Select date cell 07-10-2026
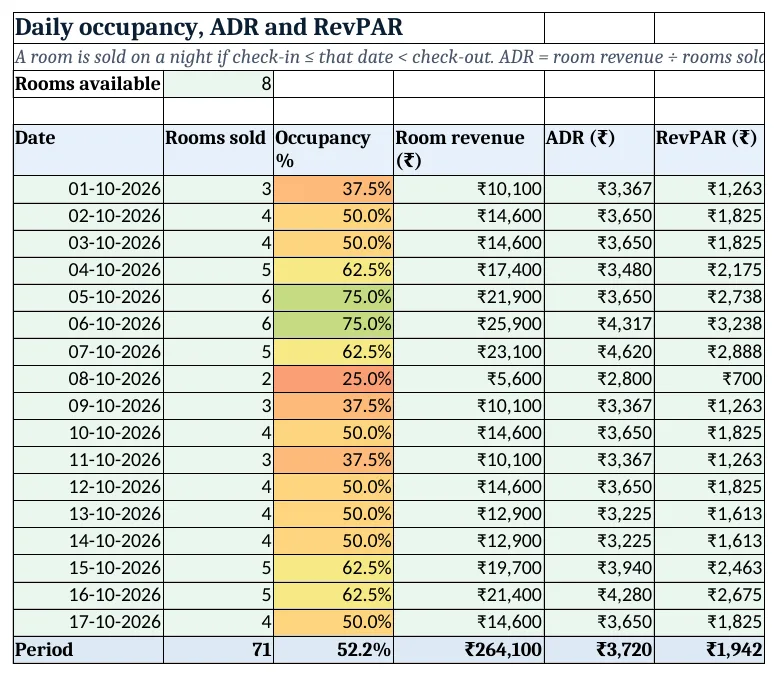The image size is (777, 676). click(88, 352)
